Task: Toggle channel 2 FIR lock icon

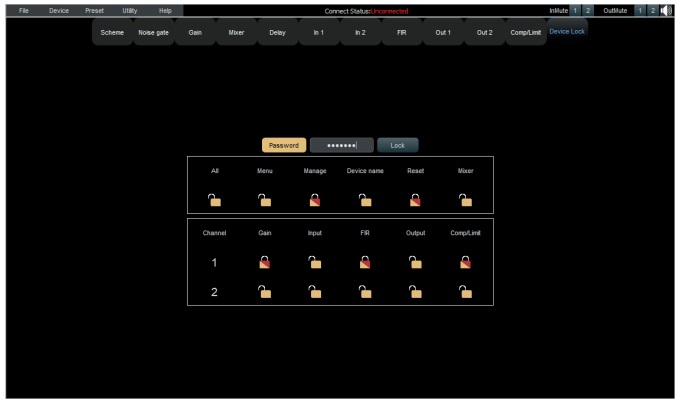Action: coord(365,292)
